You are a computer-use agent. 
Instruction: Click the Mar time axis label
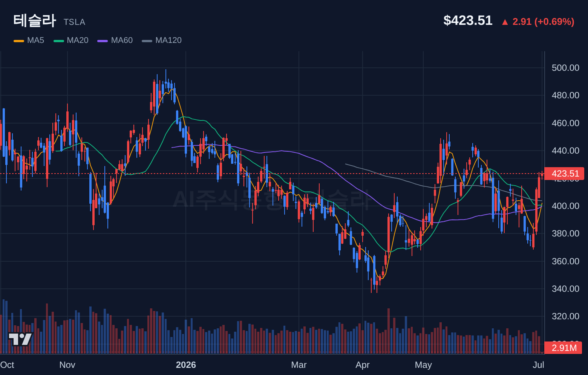(299, 365)
